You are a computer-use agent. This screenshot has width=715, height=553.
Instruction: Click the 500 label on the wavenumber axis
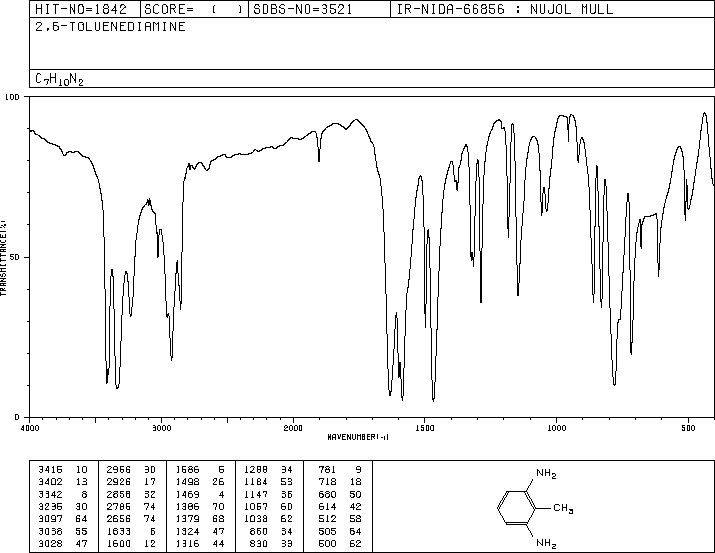pos(688,428)
